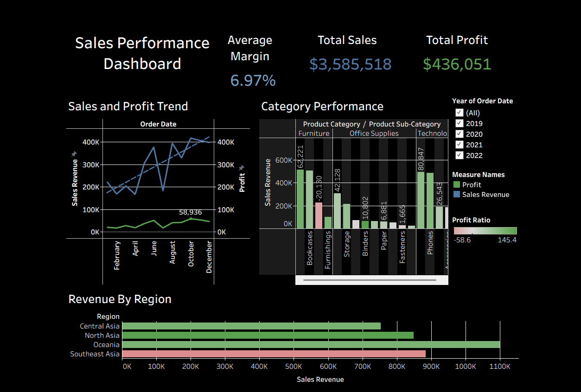The width and height of the screenshot is (581, 392).
Task: Select the Central Asia revenue bar
Action: click(251, 326)
